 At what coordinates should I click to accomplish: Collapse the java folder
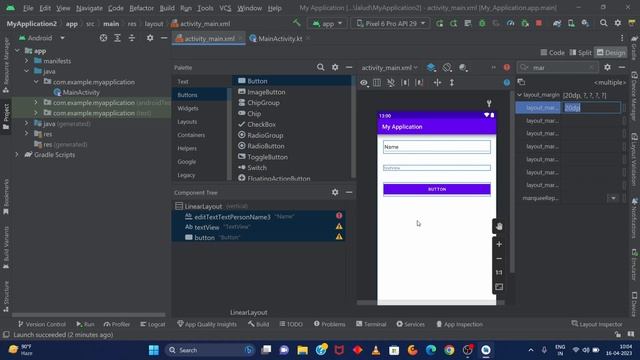(27, 71)
